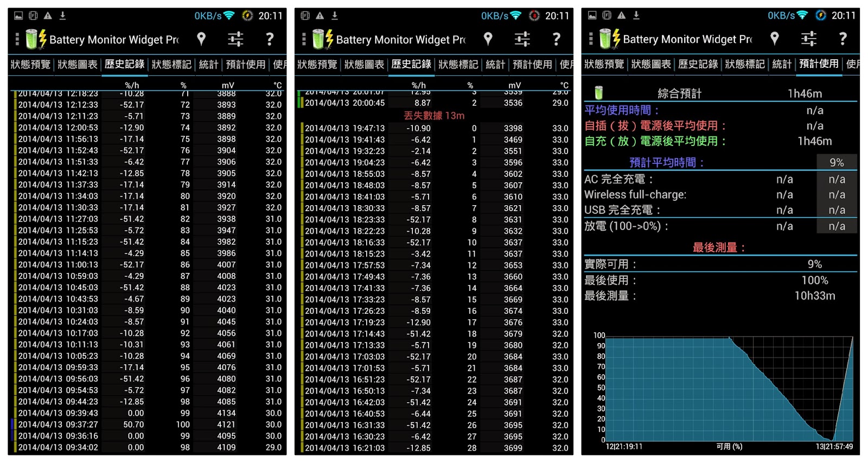Tap the download arrow icon in left status bar
The image size is (868, 463).
[63, 16]
